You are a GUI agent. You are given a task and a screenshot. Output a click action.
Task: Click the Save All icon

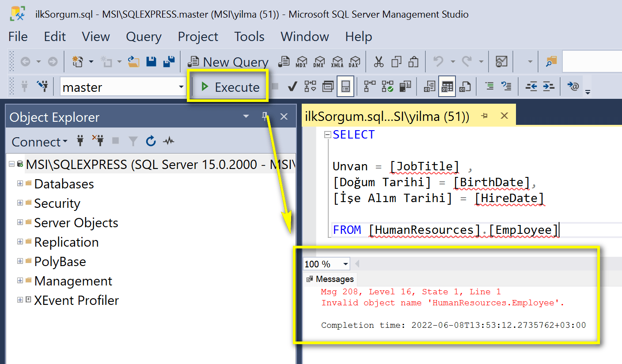tap(169, 62)
